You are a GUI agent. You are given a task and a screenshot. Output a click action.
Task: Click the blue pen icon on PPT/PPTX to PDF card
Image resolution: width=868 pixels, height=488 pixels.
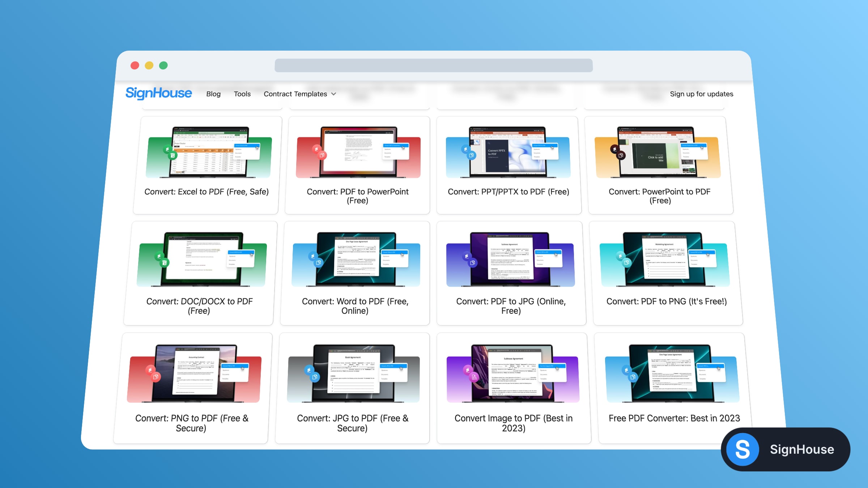pyautogui.click(x=466, y=149)
